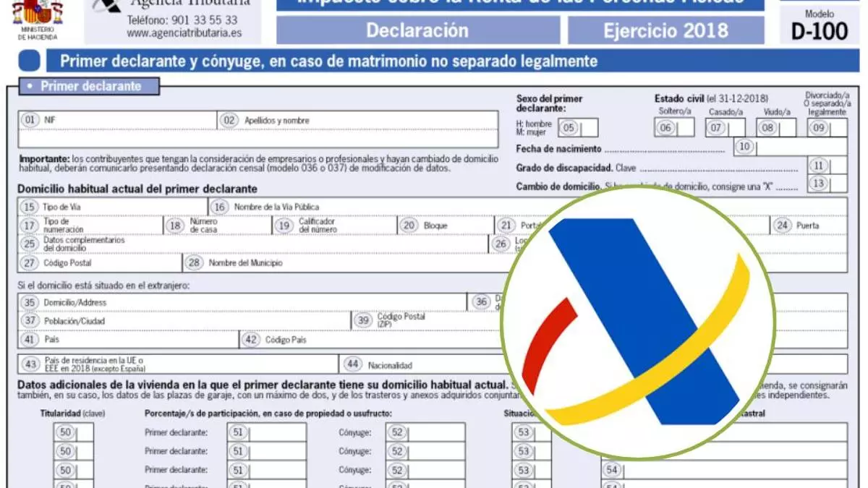Viewport: 868px width, 488px height.
Task: Mark the Cambio de domicilio box 13
Action: [838, 184]
